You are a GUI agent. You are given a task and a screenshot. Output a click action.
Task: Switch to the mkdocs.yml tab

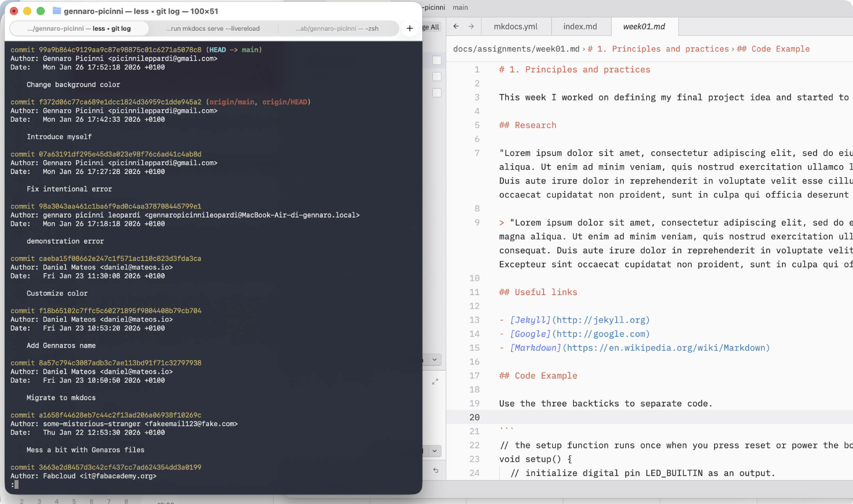[516, 26]
